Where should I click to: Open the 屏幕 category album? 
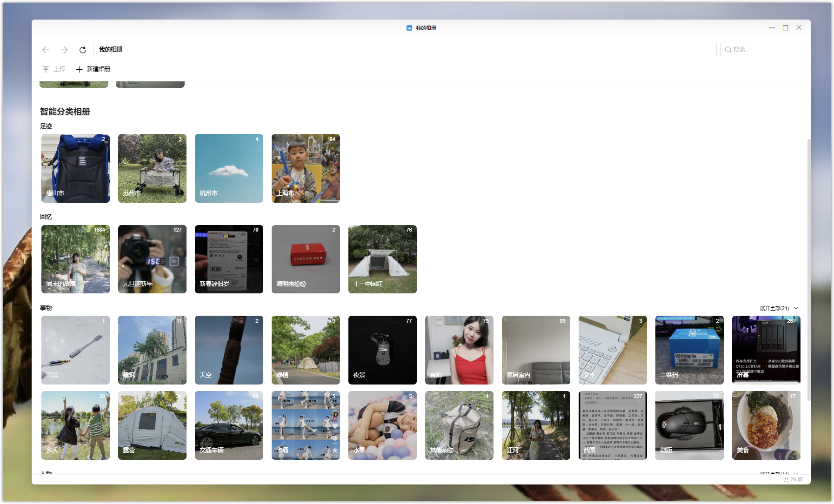(766, 350)
